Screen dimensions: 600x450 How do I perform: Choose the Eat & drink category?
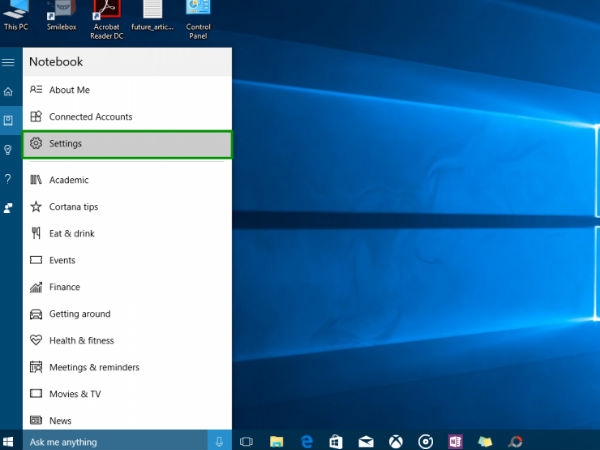[x=127, y=234]
